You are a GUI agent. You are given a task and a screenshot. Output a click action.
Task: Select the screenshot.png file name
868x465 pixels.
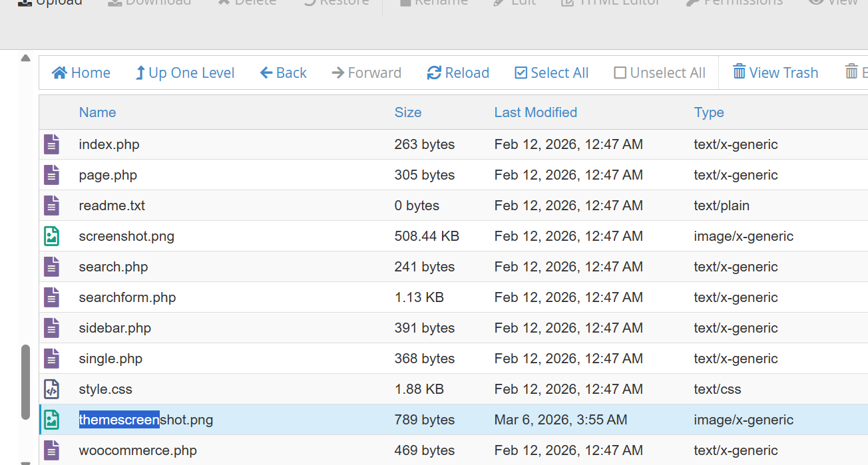pyautogui.click(x=126, y=236)
